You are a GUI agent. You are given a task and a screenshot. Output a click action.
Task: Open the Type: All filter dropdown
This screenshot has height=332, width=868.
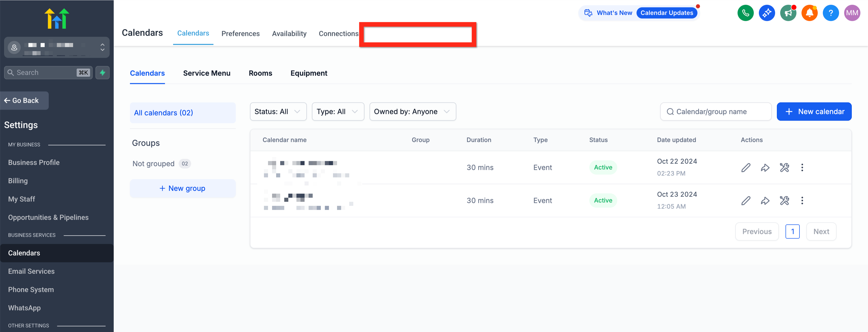click(338, 112)
